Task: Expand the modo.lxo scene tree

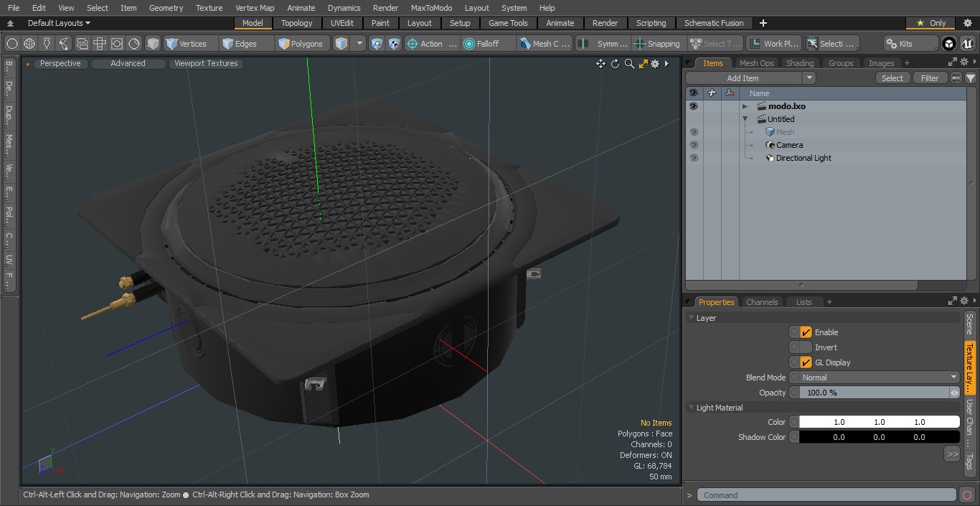Action: click(x=745, y=106)
